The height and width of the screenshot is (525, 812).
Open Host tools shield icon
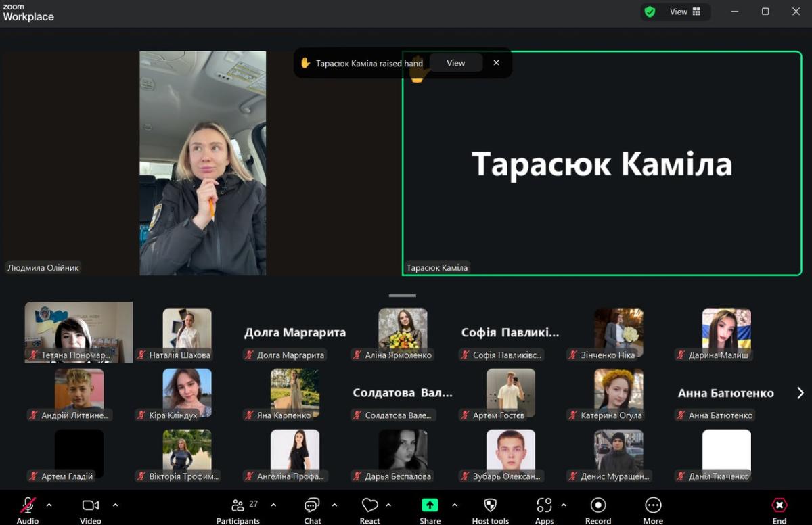coord(490,505)
